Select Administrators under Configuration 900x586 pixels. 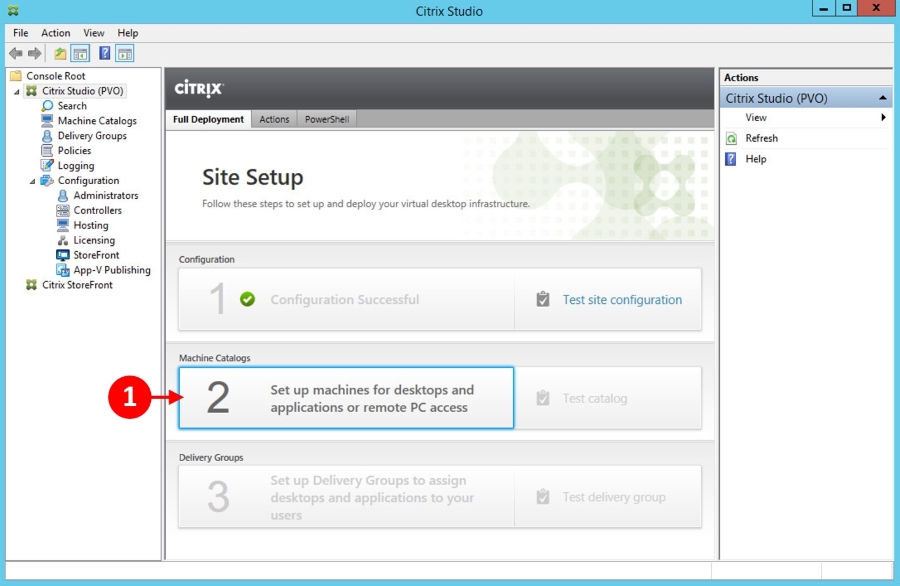[106, 196]
